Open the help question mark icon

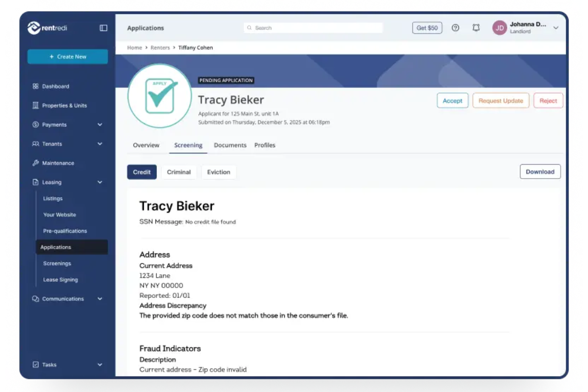pyautogui.click(x=455, y=28)
